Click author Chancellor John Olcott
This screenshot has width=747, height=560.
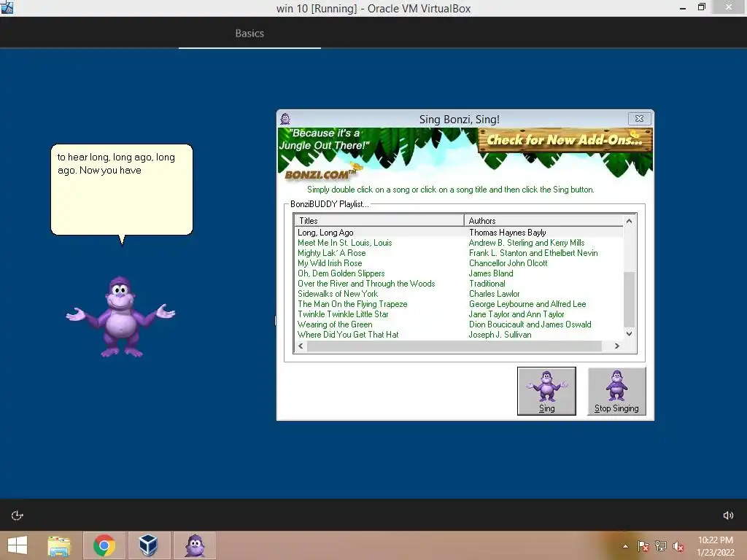[x=508, y=263]
